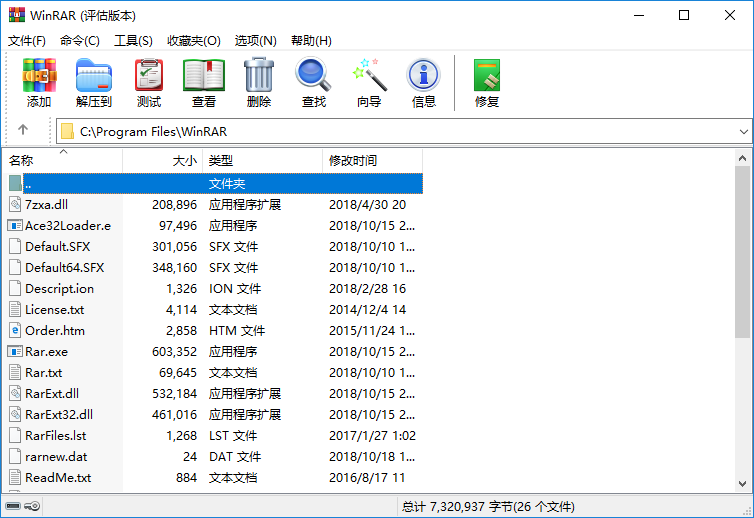Click the size value 348,160
Image resolution: width=754 pixels, height=518 pixels.
[x=175, y=267]
